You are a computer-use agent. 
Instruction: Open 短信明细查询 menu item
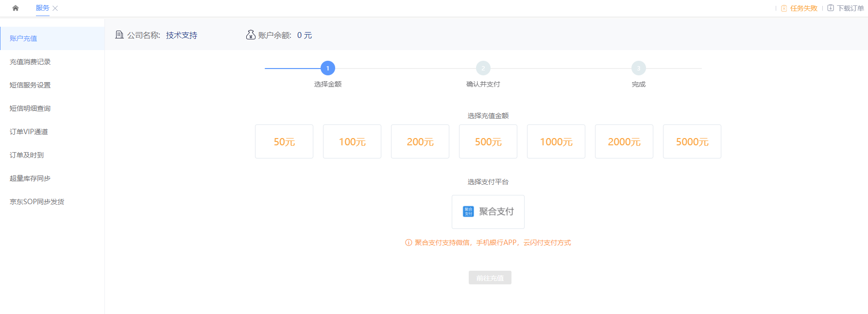(52, 108)
